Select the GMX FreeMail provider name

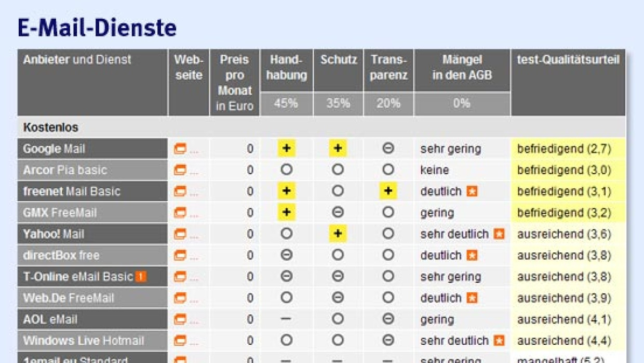(x=60, y=213)
